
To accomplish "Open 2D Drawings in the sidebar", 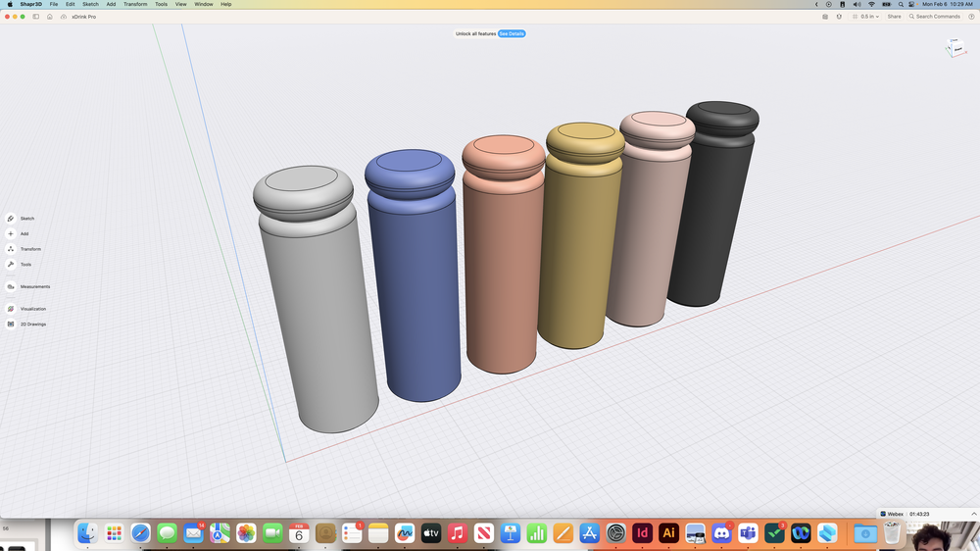I will pyautogui.click(x=25, y=324).
